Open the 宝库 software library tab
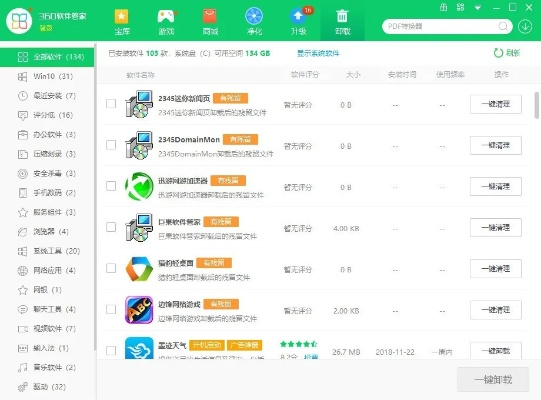This screenshot has width=541, height=400. coord(121,21)
